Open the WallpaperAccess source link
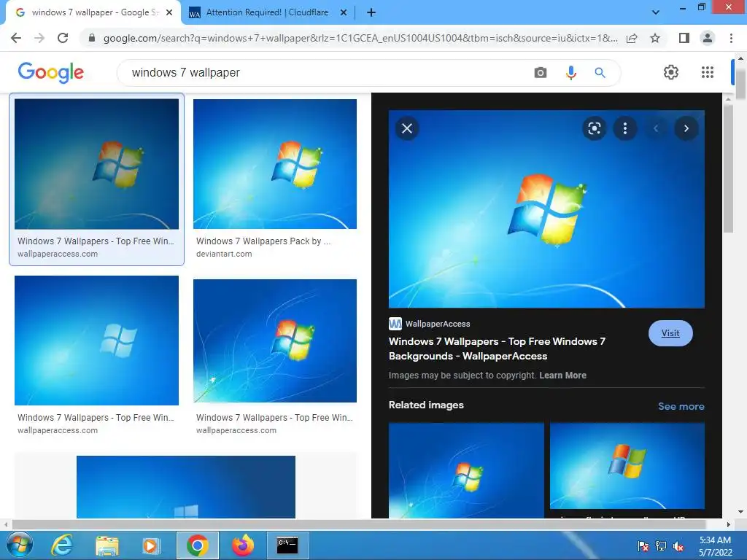 pyautogui.click(x=430, y=324)
